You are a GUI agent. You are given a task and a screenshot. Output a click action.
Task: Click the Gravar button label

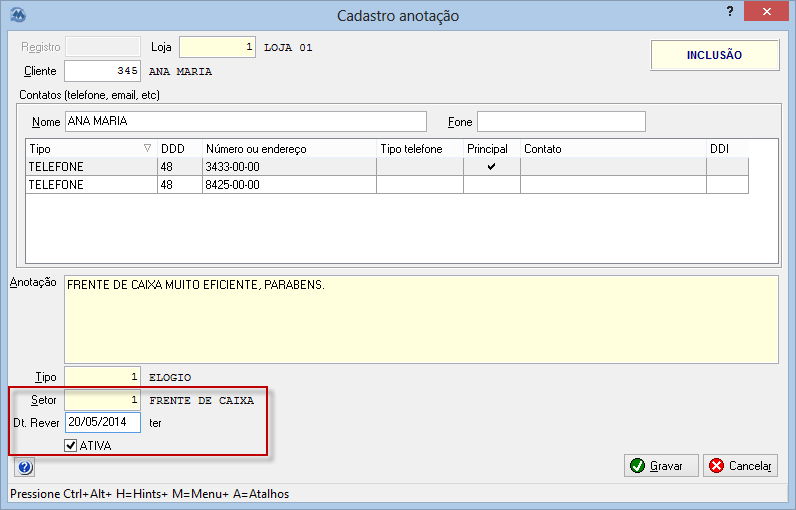(x=666, y=466)
